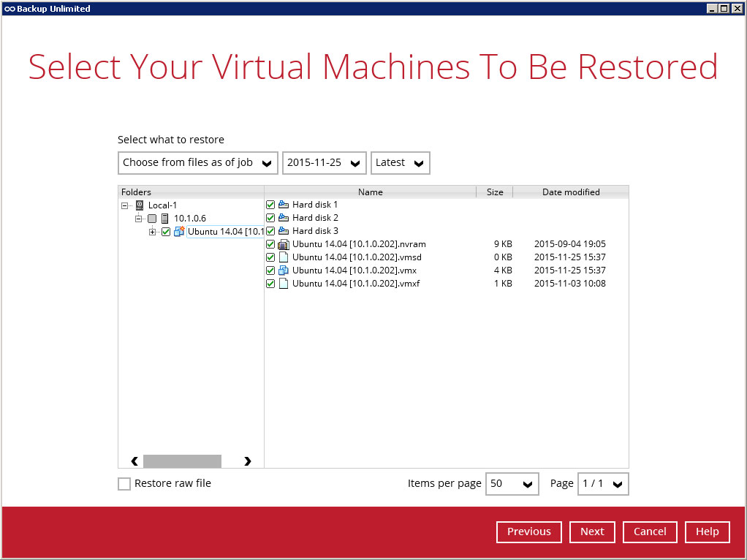Toggle the 10.1.0.6 host checkbox
This screenshot has width=747, height=560.
(x=152, y=219)
